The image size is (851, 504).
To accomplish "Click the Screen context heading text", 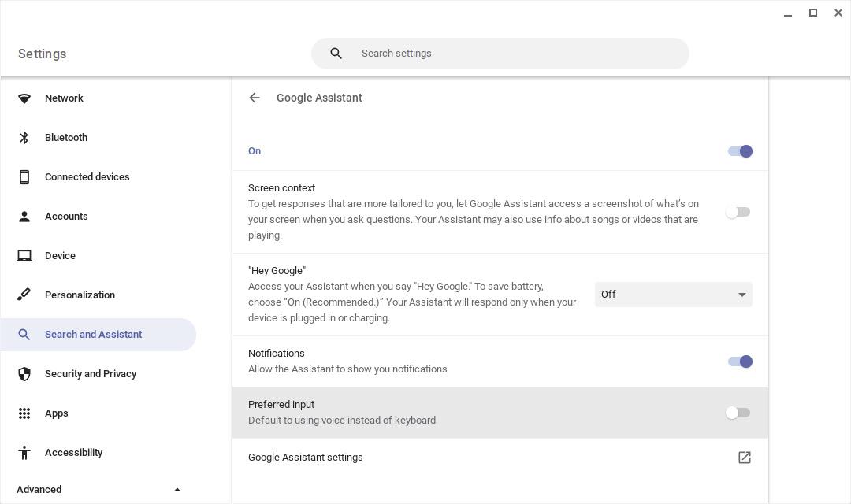I will tap(281, 187).
